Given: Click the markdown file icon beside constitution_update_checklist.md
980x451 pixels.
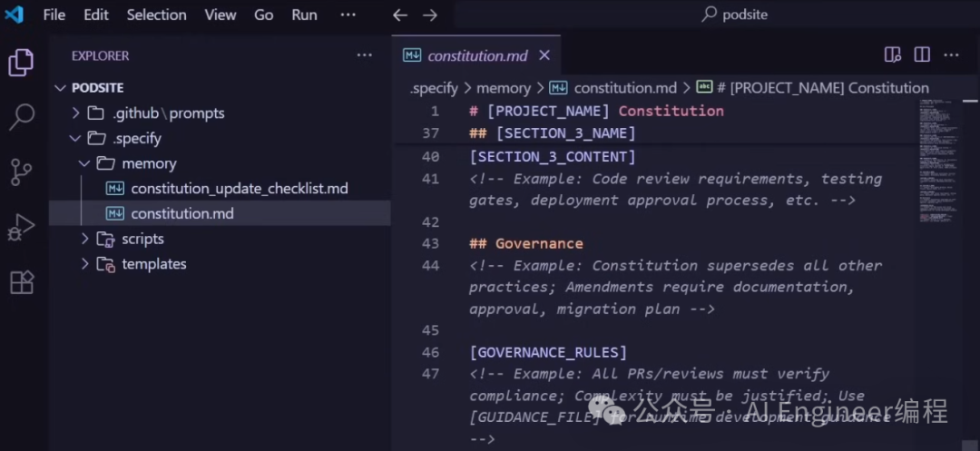Looking at the screenshot, I should (115, 188).
